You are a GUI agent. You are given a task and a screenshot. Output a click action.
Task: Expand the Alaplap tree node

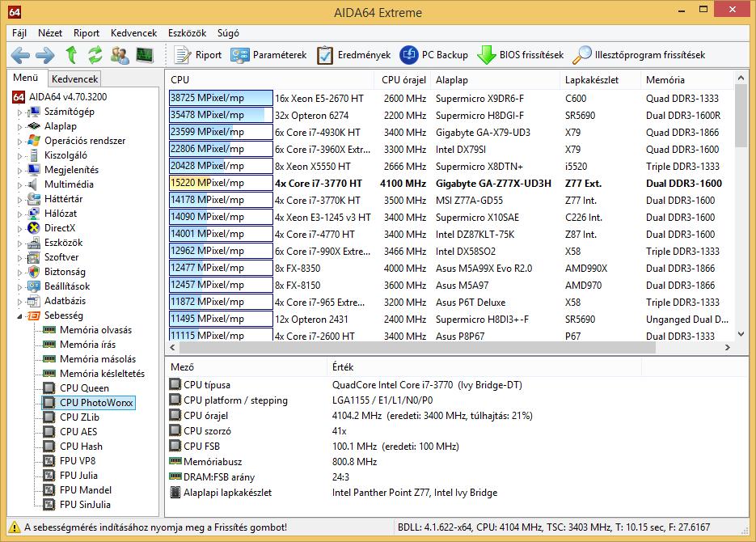(19, 127)
